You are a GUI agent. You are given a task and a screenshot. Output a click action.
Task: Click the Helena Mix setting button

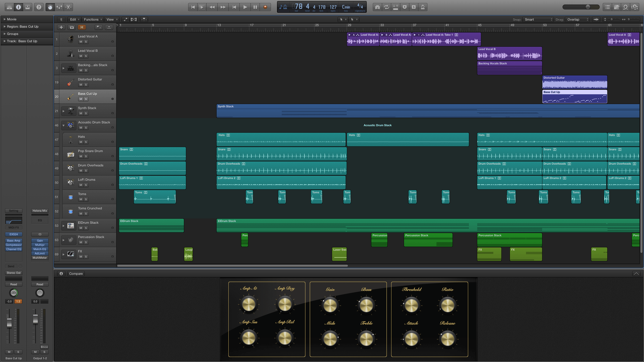[x=39, y=211]
